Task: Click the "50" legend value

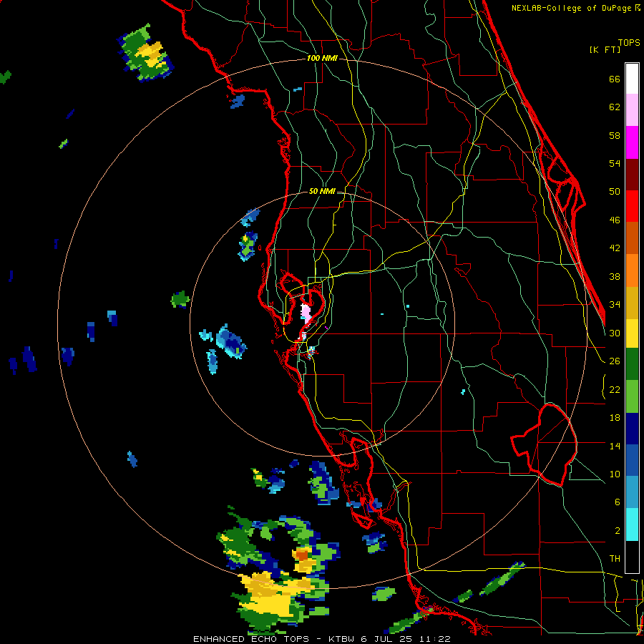Action: tap(615, 192)
